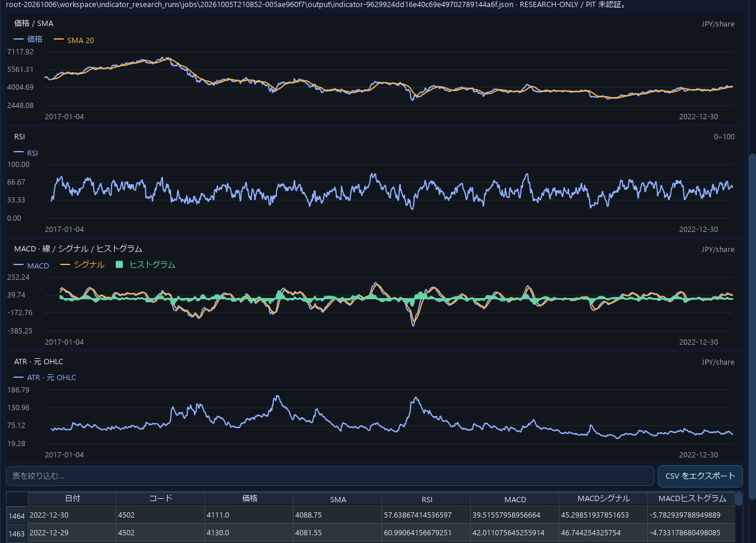Sort by the SMA column header
Screen dimensions: 756x543
pos(338,499)
